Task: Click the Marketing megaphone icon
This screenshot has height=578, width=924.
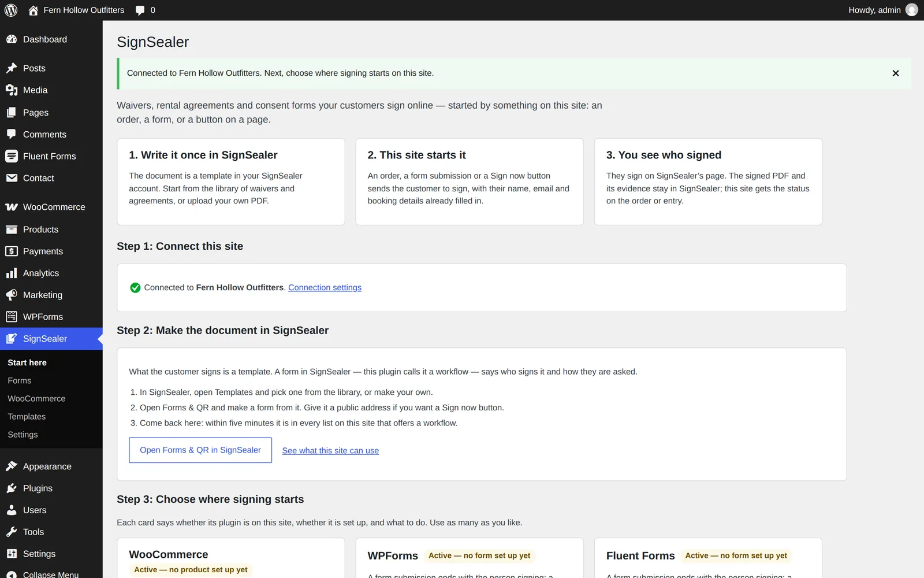Action: pyautogui.click(x=12, y=295)
